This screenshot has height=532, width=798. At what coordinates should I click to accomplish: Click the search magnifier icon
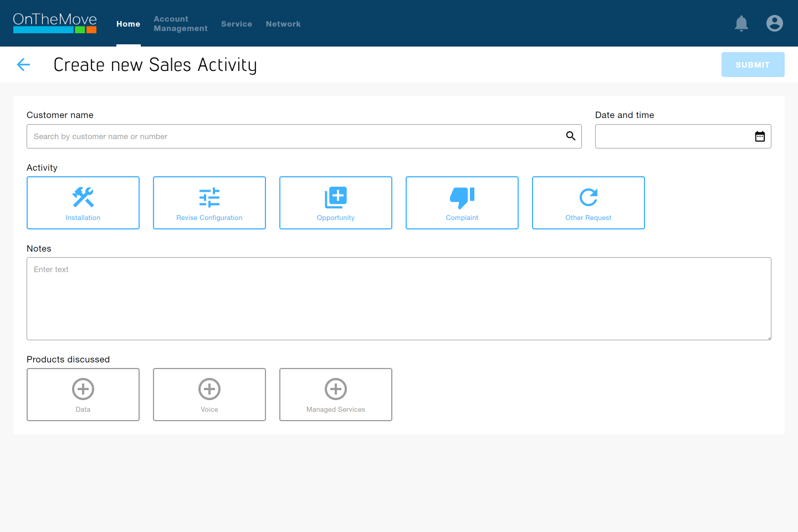570,136
